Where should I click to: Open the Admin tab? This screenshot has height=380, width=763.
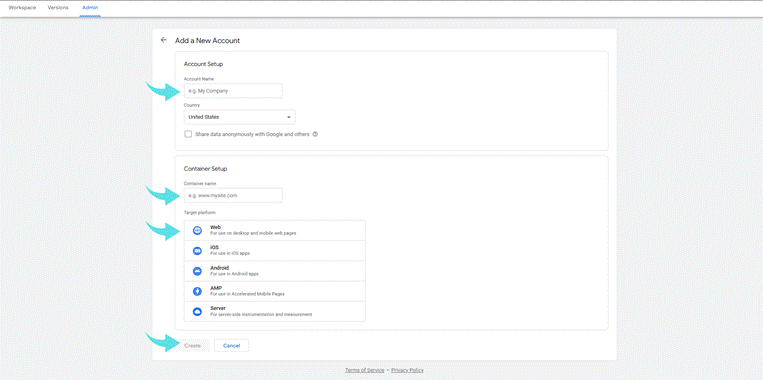coord(90,8)
